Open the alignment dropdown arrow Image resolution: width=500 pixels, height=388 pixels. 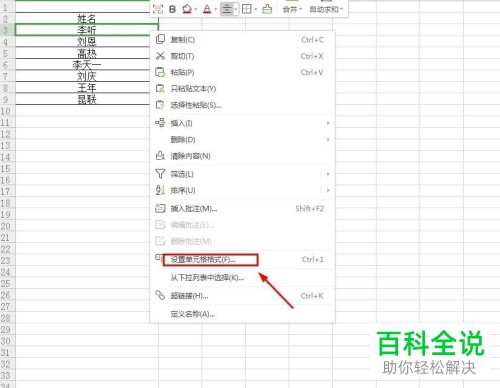(x=236, y=9)
